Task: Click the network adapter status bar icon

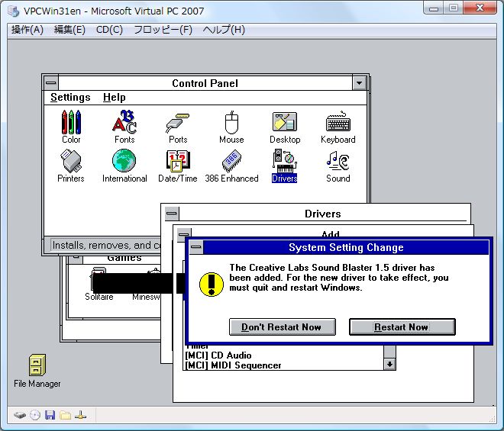Action: pos(80,415)
